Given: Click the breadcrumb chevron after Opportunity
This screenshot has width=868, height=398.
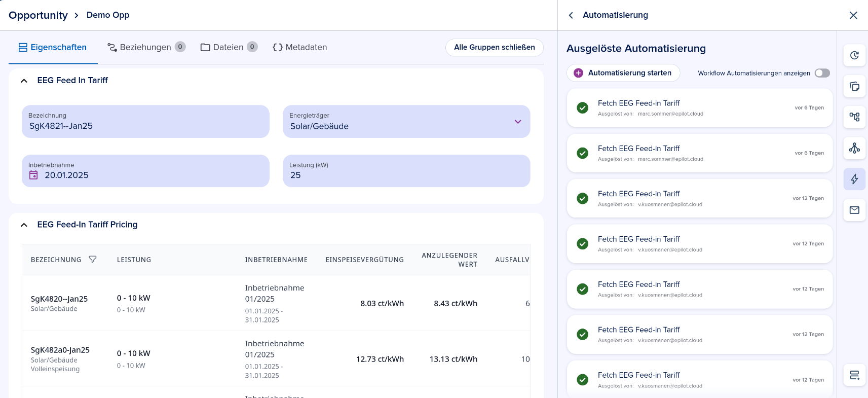Looking at the screenshot, I should coord(77,15).
